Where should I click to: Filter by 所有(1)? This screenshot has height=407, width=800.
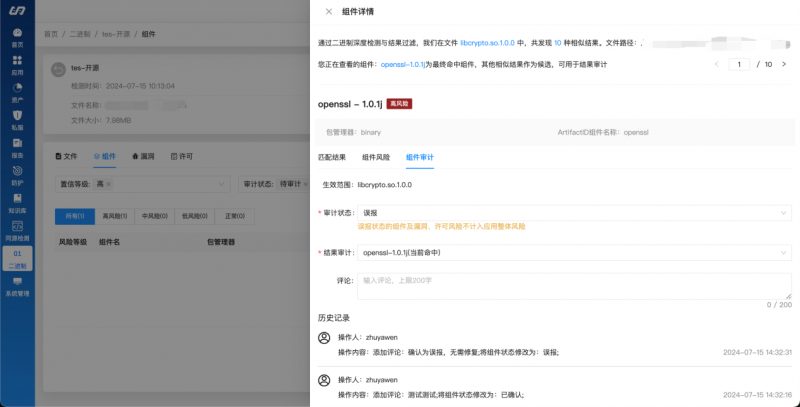(75, 216)
